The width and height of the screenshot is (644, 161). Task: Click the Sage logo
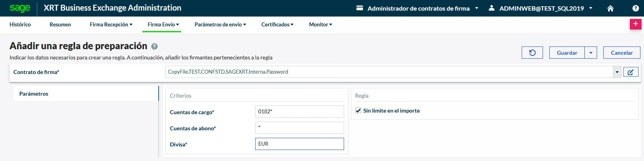pos(20,8)
